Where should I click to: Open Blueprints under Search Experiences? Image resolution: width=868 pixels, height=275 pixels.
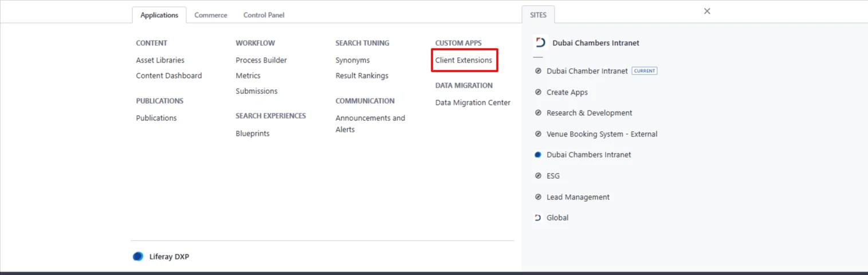point(252,133)
